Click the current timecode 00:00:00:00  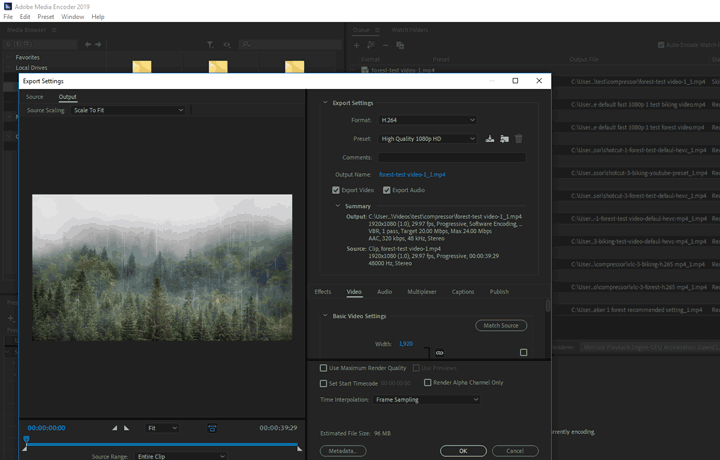coord(46,428)
